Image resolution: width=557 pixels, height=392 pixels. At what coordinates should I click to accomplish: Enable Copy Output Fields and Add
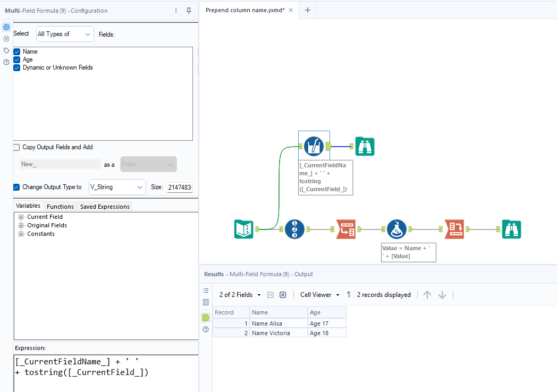pyautogui.click(x=16, y=147)
